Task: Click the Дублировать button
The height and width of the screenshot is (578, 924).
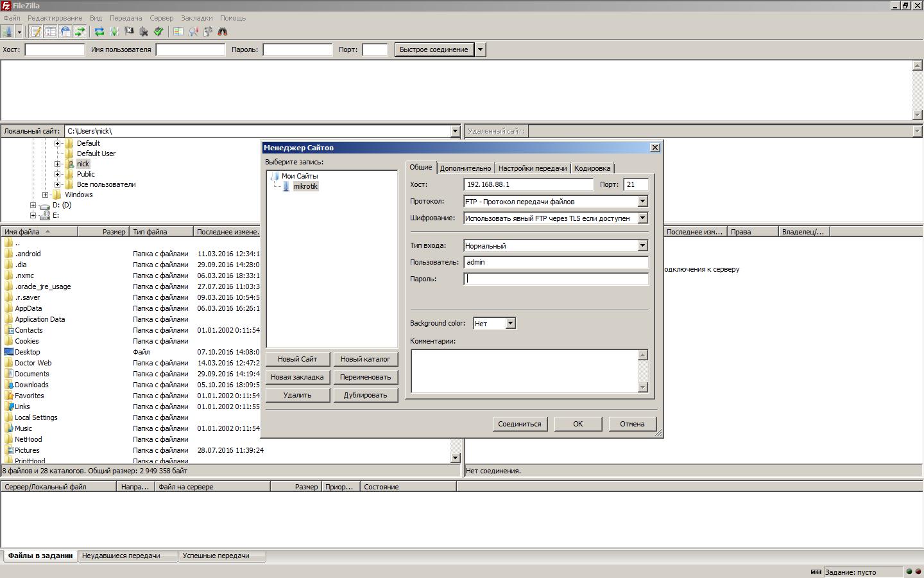Action: (365, 395)
